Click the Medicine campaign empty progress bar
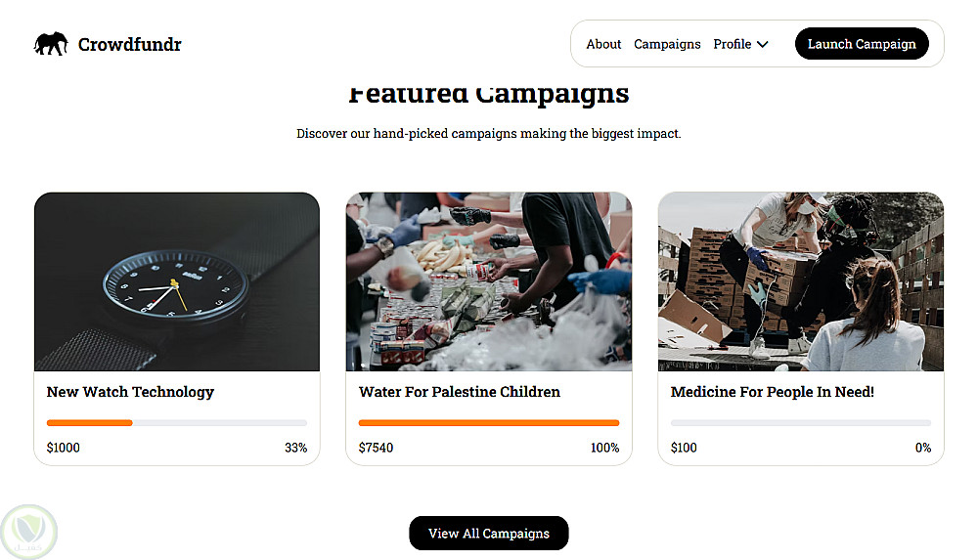Image resolution: width=978 pixels, height=560 pixels. pos(801,423)
